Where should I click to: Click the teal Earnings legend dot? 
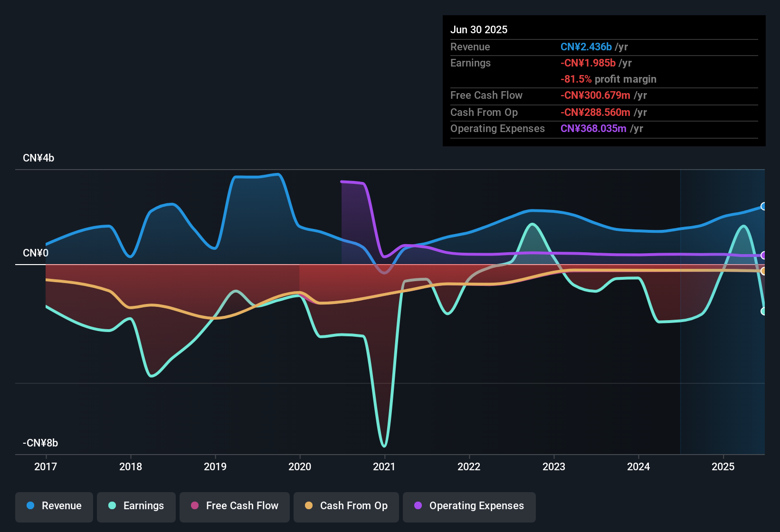[x=112, y=506]
